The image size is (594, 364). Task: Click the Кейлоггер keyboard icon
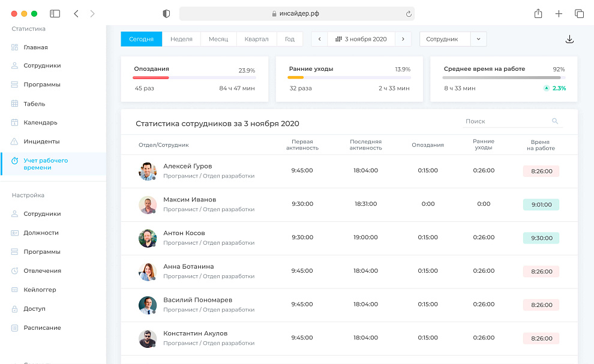pyautogui.click(x=15, y=290)
